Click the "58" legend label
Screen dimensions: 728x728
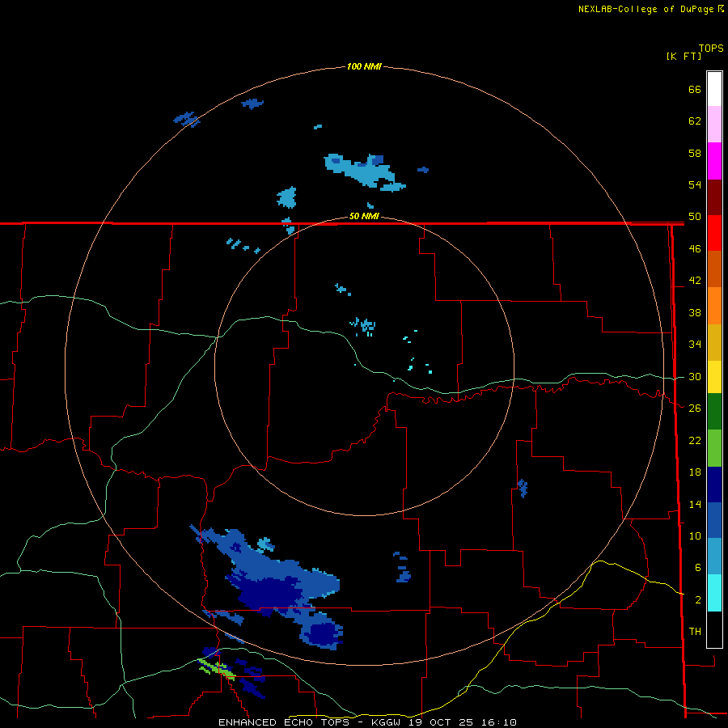point(695,153)
